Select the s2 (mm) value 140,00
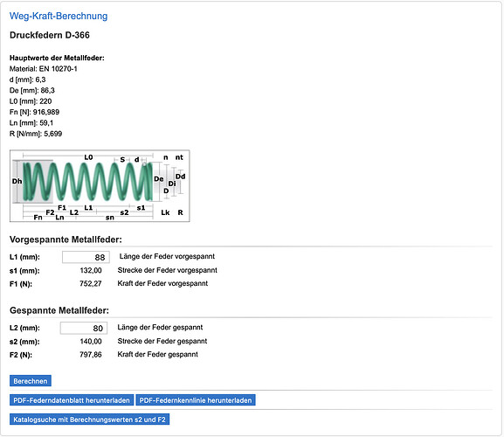This screenshot has height=437, width=504. coord(91,341)
